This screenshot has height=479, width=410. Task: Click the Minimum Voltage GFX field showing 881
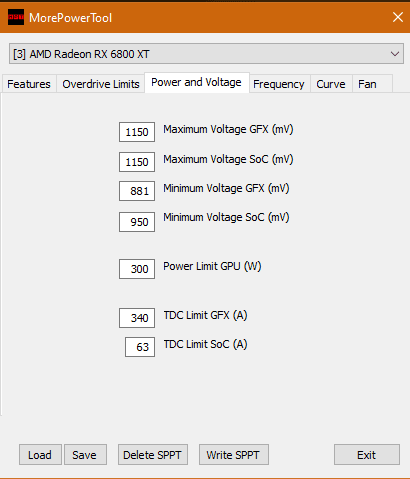tap(137, 191)
